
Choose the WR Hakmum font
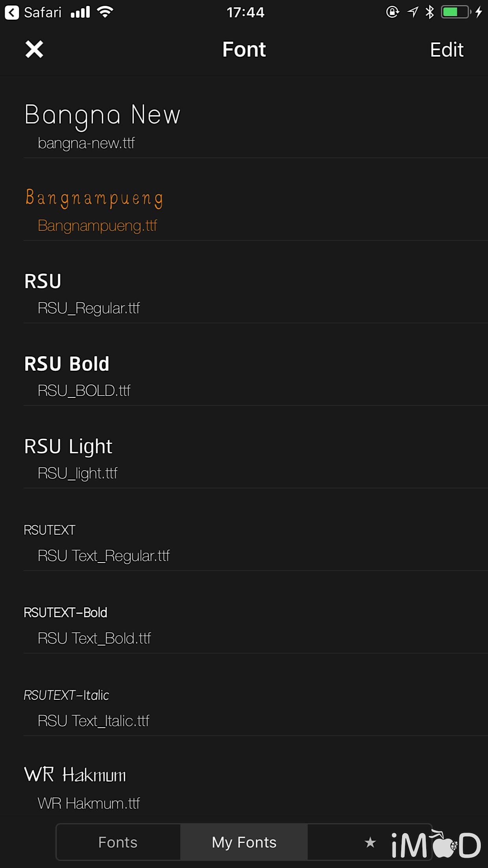pos(83,787)
